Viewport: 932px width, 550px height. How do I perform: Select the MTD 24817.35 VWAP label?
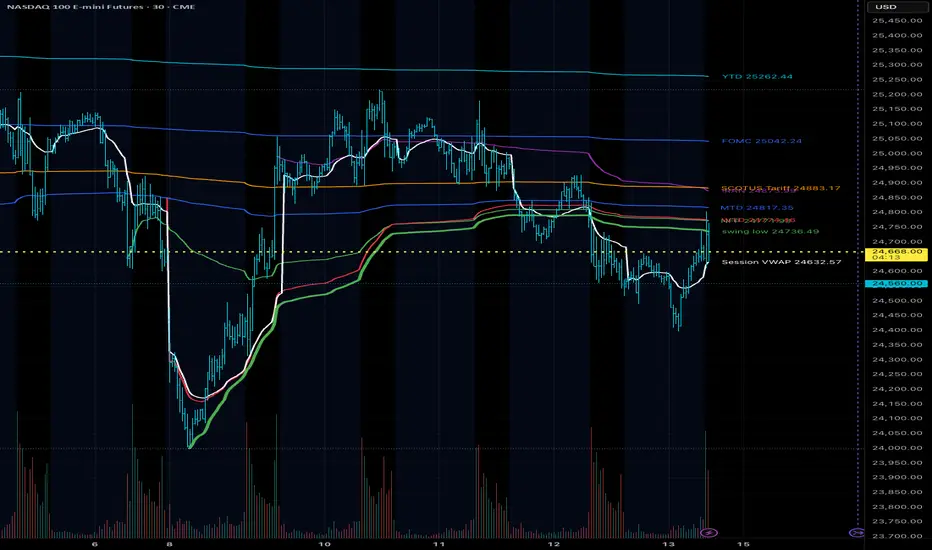point(757,208)
